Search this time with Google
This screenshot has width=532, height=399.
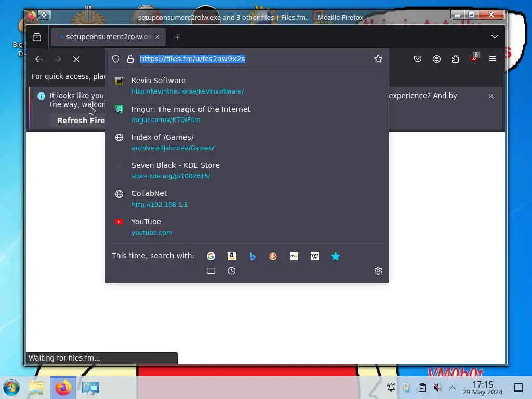pyautogui.click(x=211, y=256)
